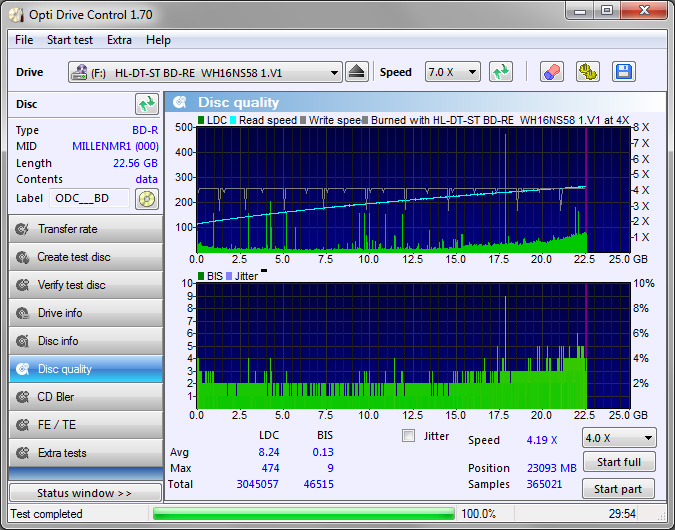Enable the Jitter checkbox

coord(408,436)
